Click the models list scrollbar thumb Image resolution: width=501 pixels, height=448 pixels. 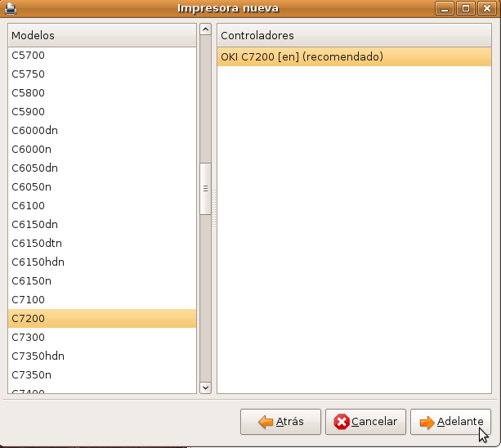(x=205, y=189)
